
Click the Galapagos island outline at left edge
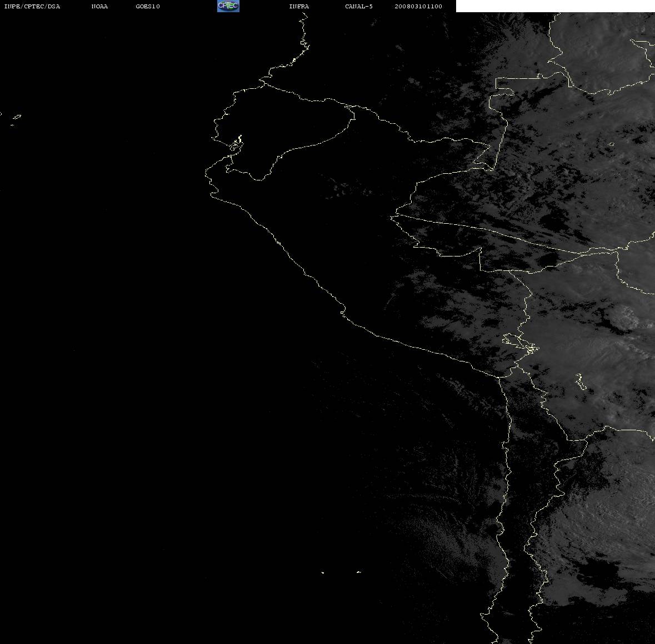pyautogui.click(x=17, y=117)
